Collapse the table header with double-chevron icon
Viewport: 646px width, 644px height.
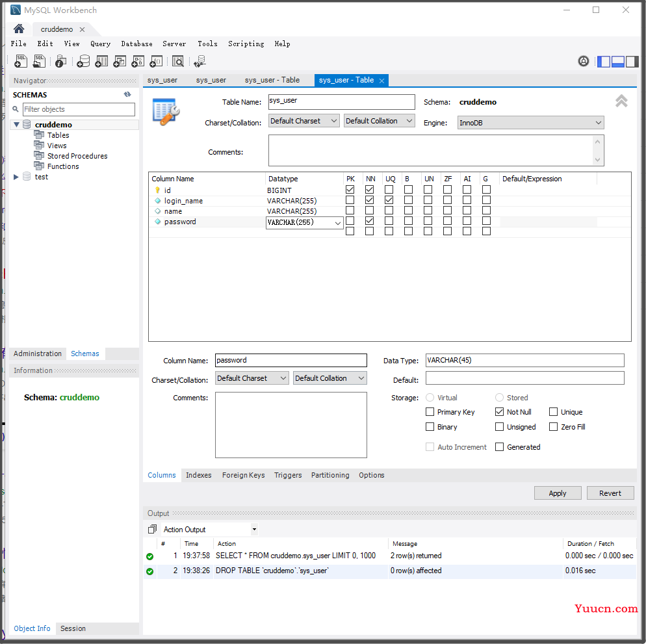(x=621, y=101)
